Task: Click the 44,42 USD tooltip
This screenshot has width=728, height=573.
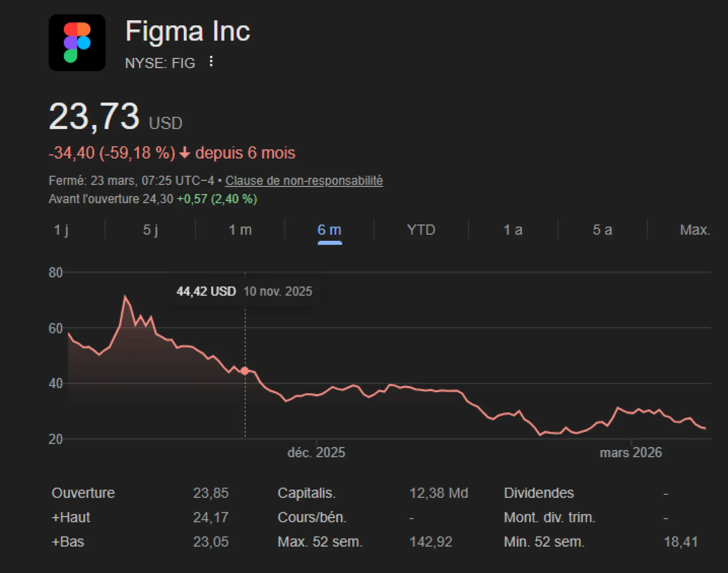Action: [206, 291]
